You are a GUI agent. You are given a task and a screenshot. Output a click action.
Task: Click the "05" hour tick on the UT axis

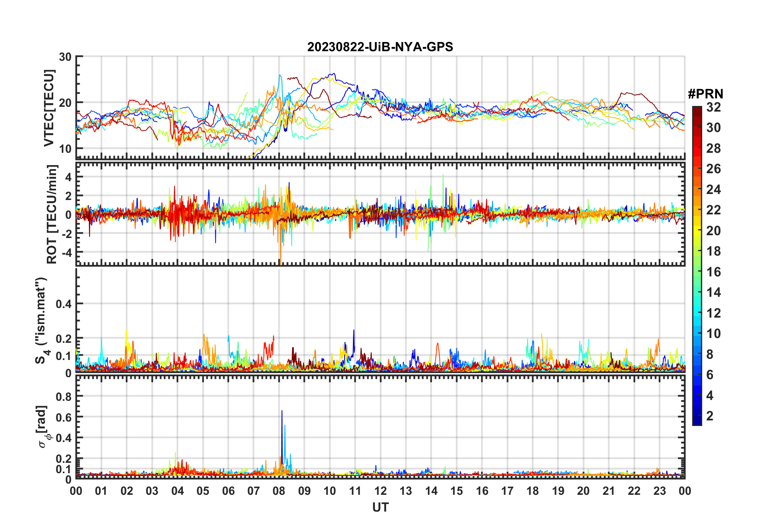click(203, 491)
